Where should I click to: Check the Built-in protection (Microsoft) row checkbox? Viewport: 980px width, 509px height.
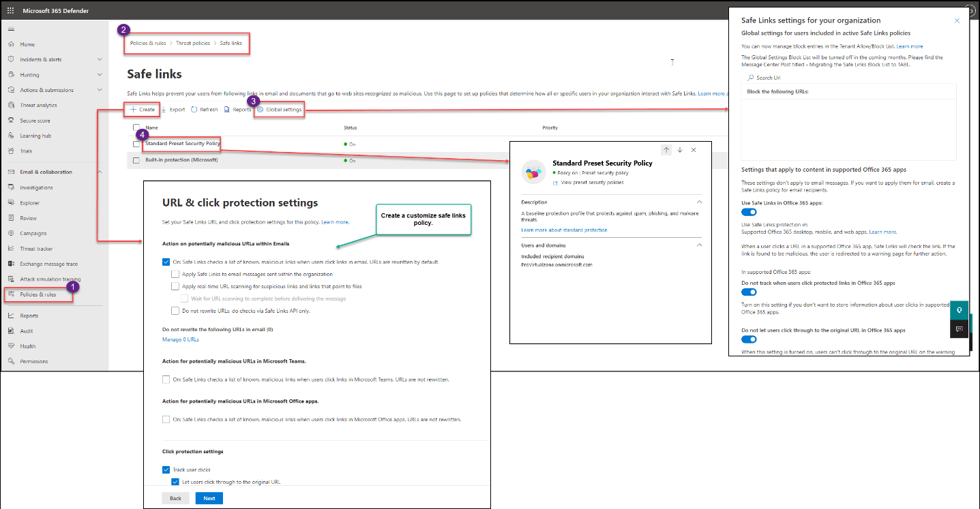coord(136,160)
